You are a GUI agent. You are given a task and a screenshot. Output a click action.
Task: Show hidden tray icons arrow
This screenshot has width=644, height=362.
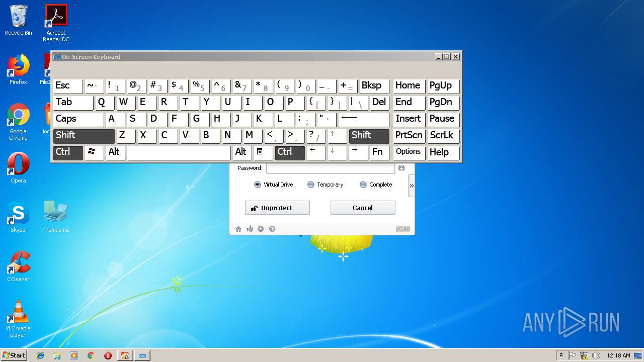pyautogui.click(x=561, y=355)
